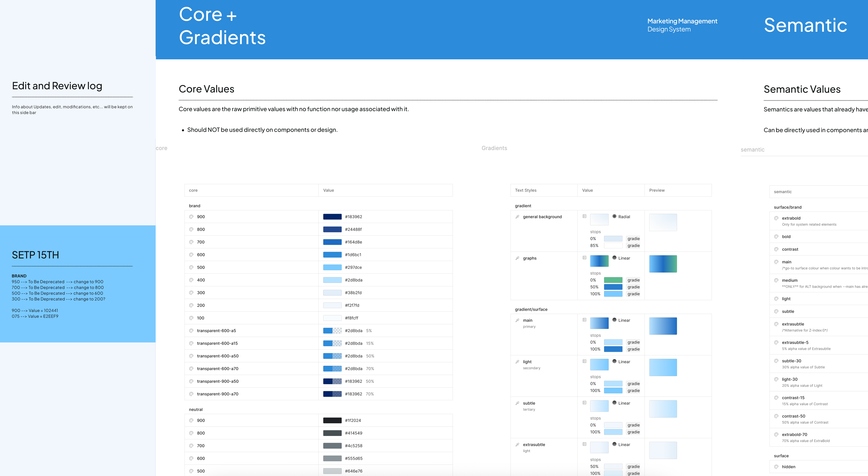Click the Radial type dot icon
This screenshot has width=868, height=476.
click(614, 216)
